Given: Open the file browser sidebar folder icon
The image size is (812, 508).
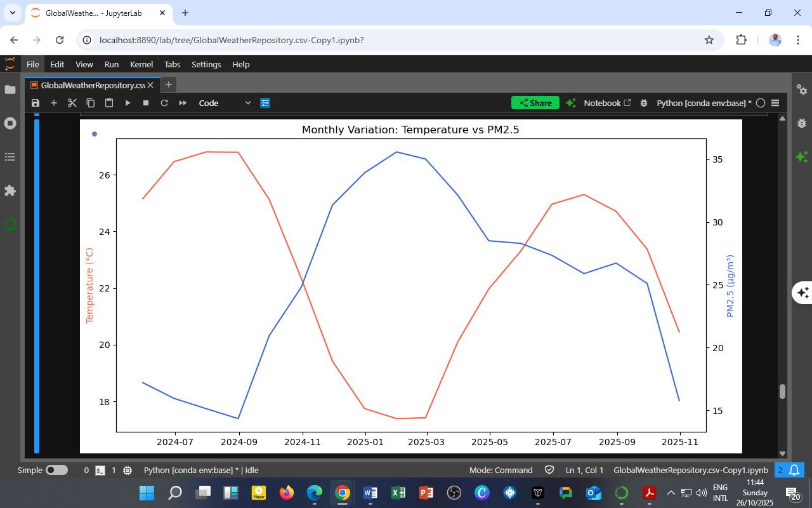Looking at the screenshot, I should [10, 90].
